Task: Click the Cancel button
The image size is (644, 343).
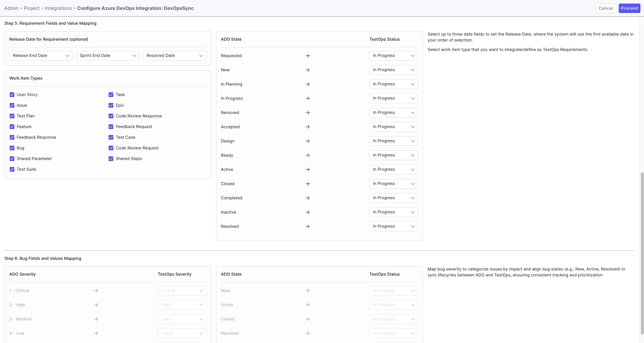Action: click(606, 8)
